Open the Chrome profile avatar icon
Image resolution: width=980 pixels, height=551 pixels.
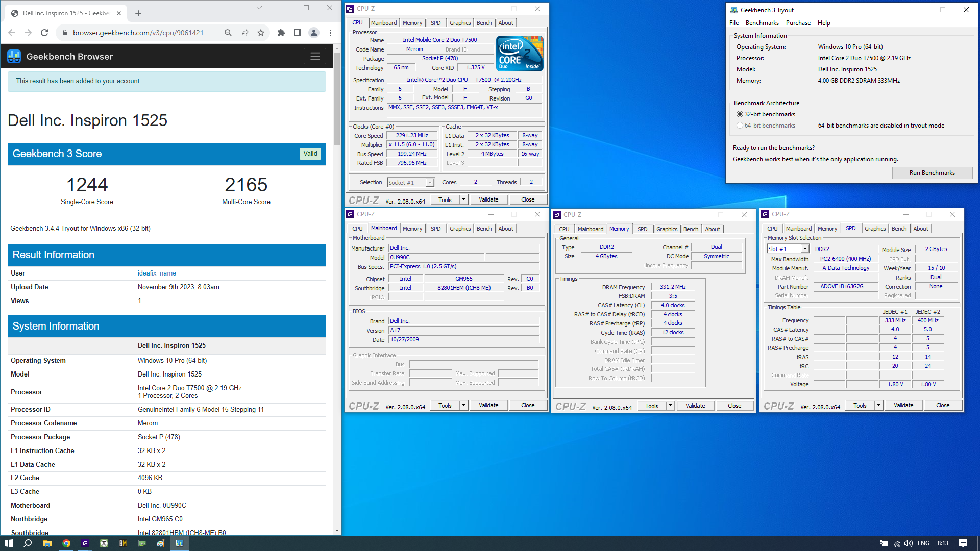(x=314, y=33)
